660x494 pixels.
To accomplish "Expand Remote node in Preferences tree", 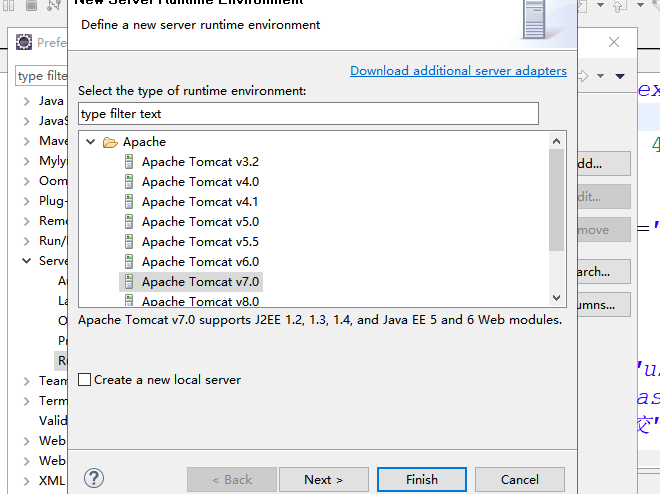I will pyautogui.click(x=27, y=221).
